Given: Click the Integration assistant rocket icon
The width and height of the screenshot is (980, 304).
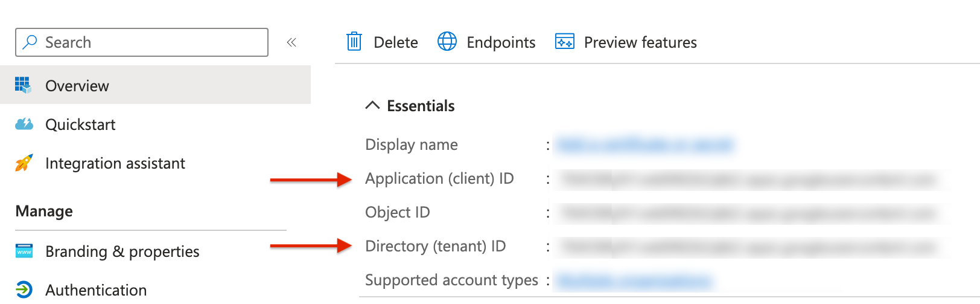Looking at the screenshot, I should click(x=24, y=163).
